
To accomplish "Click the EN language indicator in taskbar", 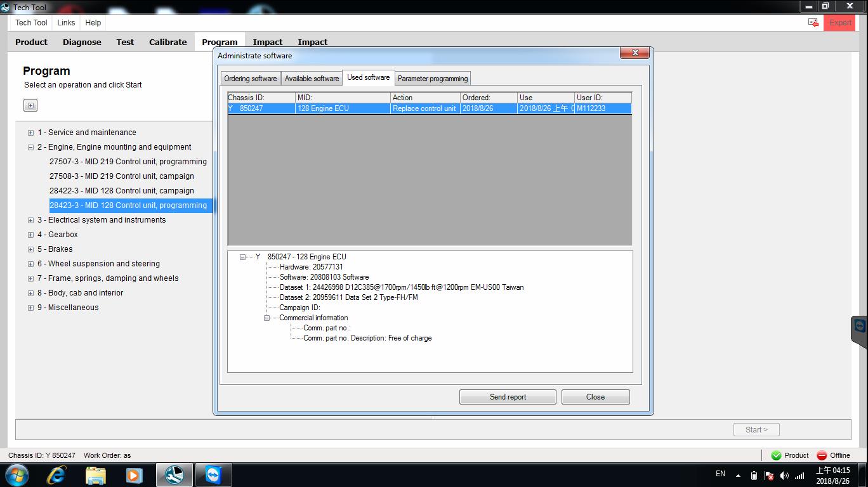I will (720, 474).
